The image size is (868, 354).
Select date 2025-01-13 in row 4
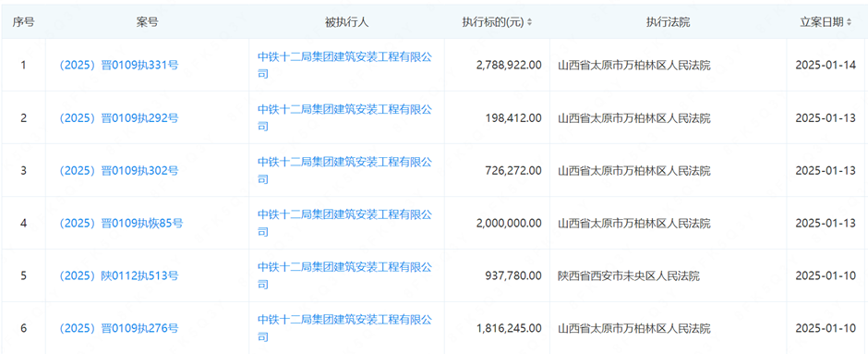pos(826,224)
